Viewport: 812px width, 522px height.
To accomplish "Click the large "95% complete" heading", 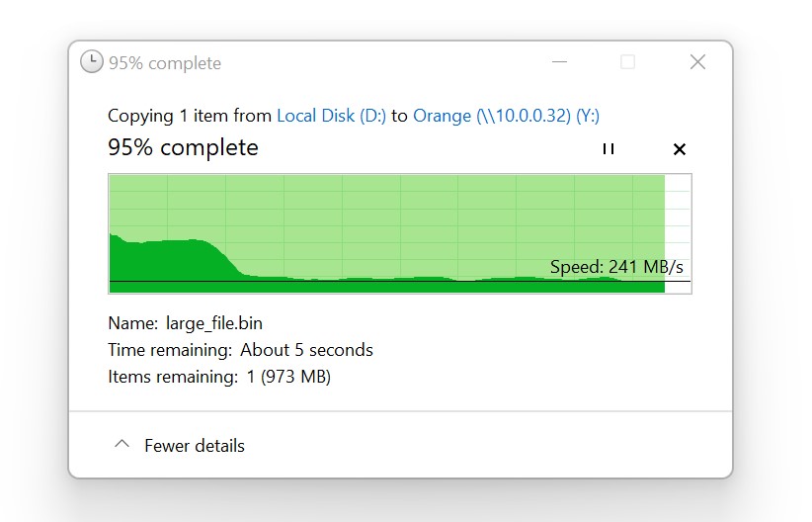I will pos(183,148).
